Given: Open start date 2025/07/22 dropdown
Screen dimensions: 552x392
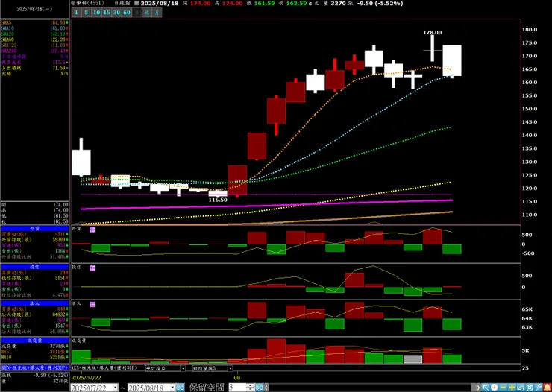Looking at the screenshot, I should coord(116,388).
